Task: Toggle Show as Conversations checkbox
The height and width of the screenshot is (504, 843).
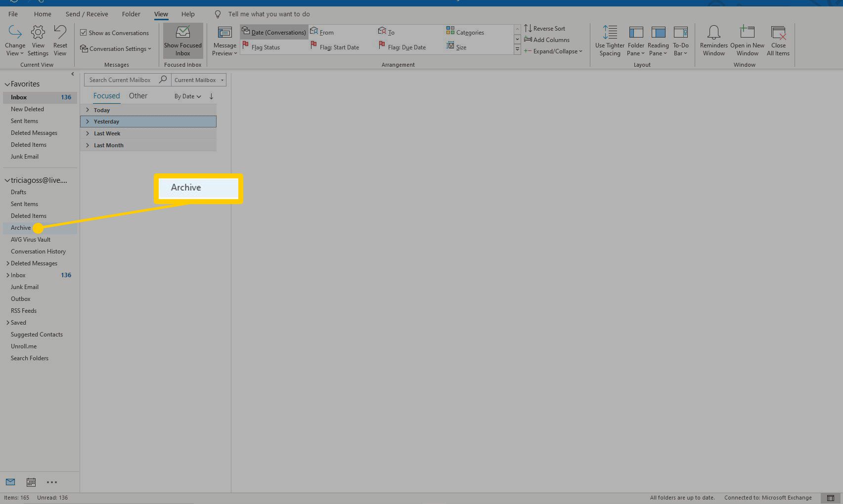Action: pyautogui.click(x=83, y=33)
